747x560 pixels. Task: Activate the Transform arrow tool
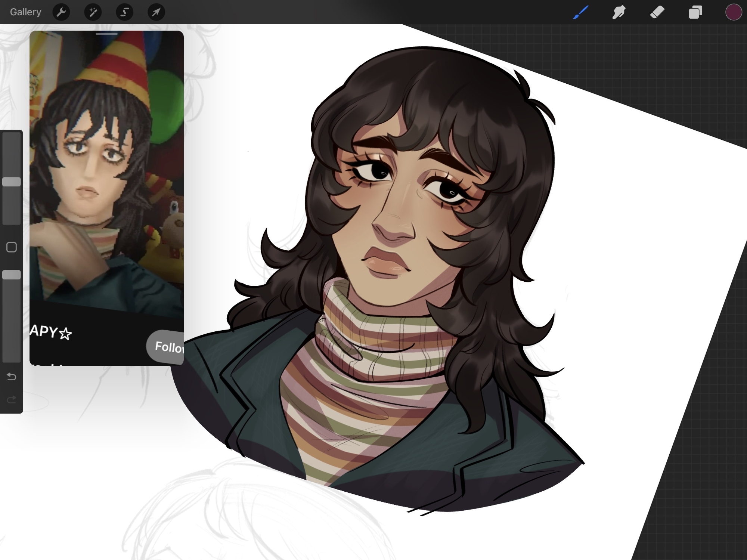coord(156,12)
